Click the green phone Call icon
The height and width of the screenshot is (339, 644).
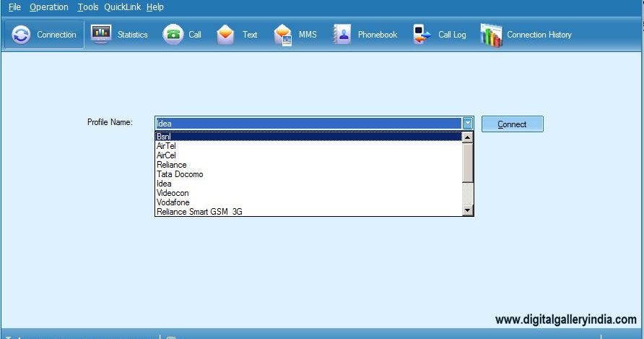(x=173, y=35)
